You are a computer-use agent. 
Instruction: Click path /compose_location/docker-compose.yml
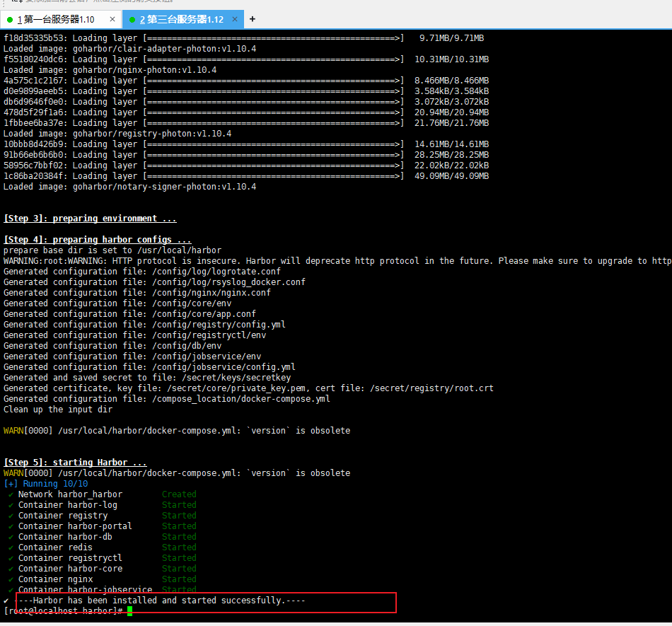241,399
